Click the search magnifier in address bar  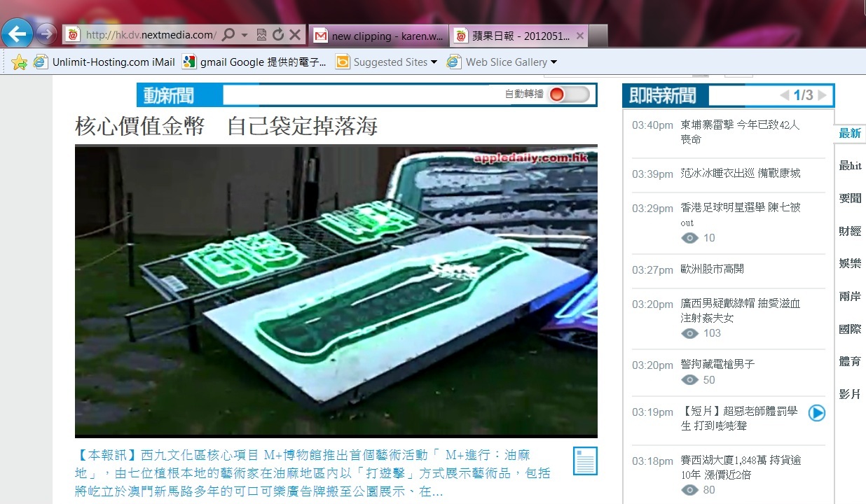(229, 35)
